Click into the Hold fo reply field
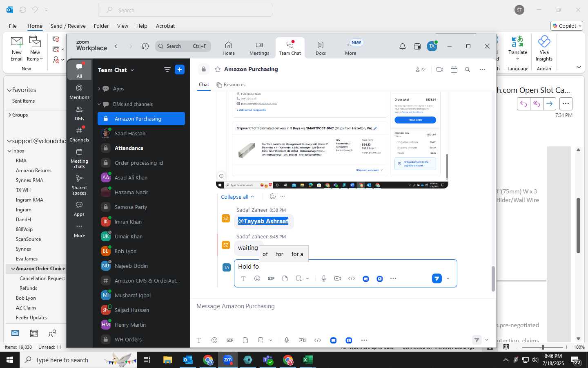The image size is (588, 368). click(x=345, y=267)
